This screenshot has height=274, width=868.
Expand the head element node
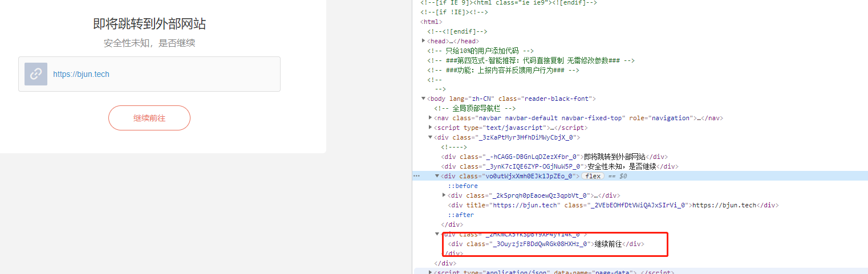423,41
